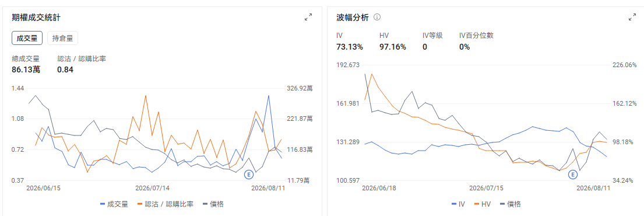Toggle the 價格 legend in volume chart

click(x=213, y=204)
